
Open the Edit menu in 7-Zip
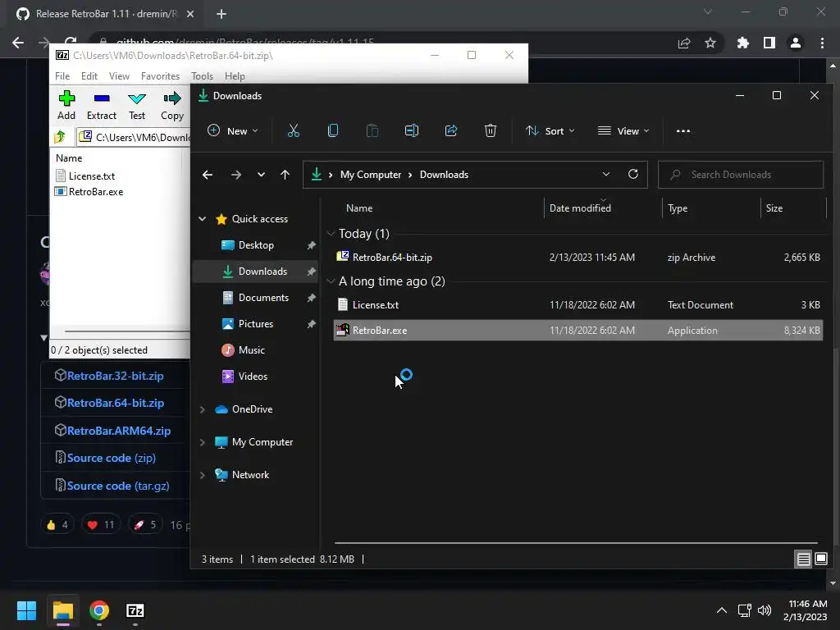(89, 76)
